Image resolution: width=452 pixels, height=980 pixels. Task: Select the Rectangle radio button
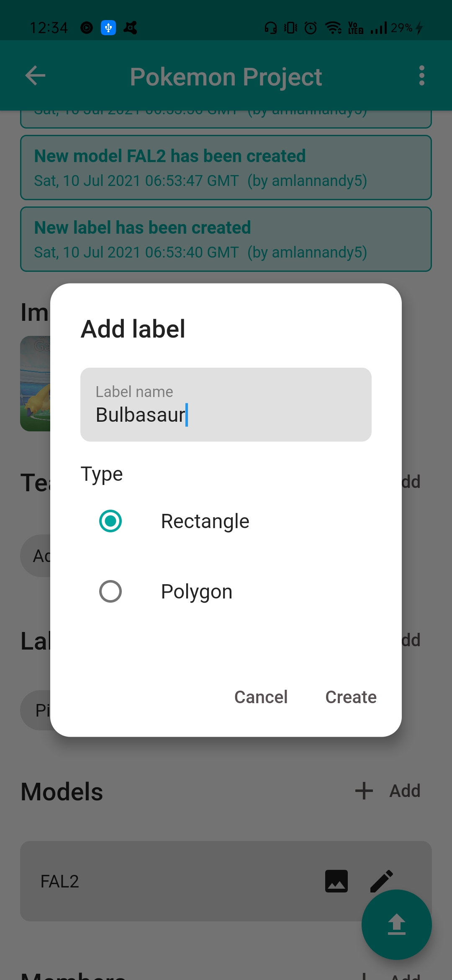tap(110, 521)
